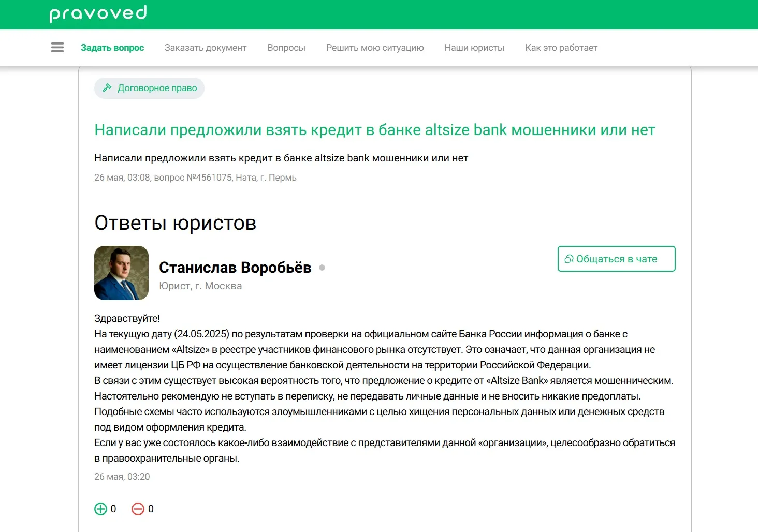Click the grey online status dot

322,268
